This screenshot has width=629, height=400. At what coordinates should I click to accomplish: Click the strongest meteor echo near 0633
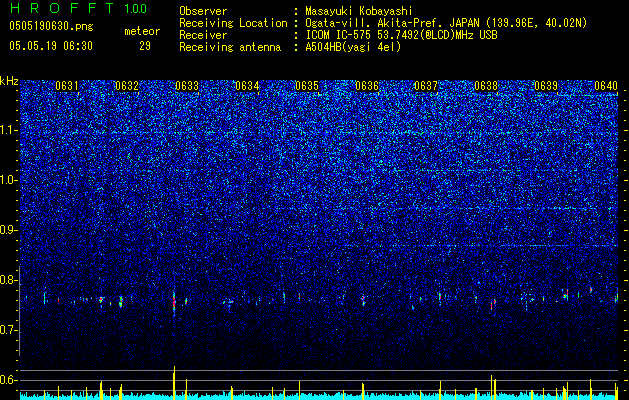click(174, 302)
